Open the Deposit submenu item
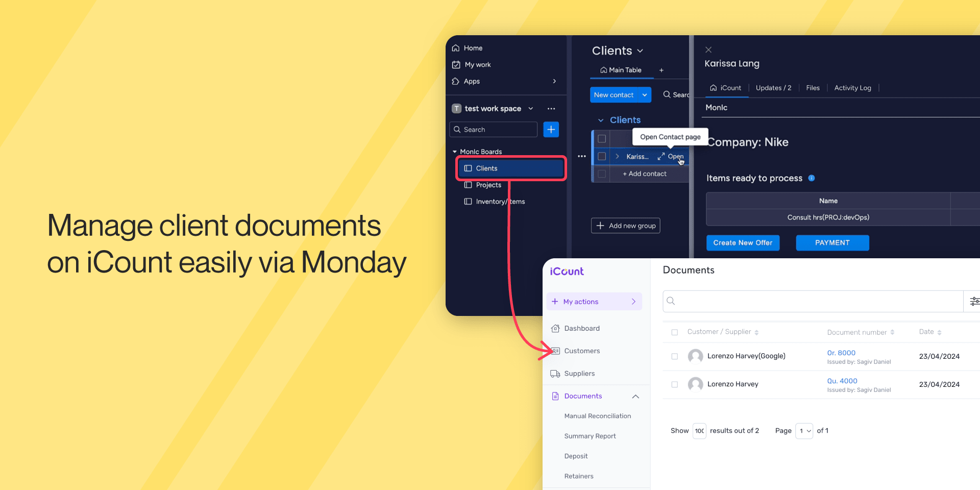Image resolution: width=980 pixels, height=490 pixels. pyautogui.click(x=576, y=456)
